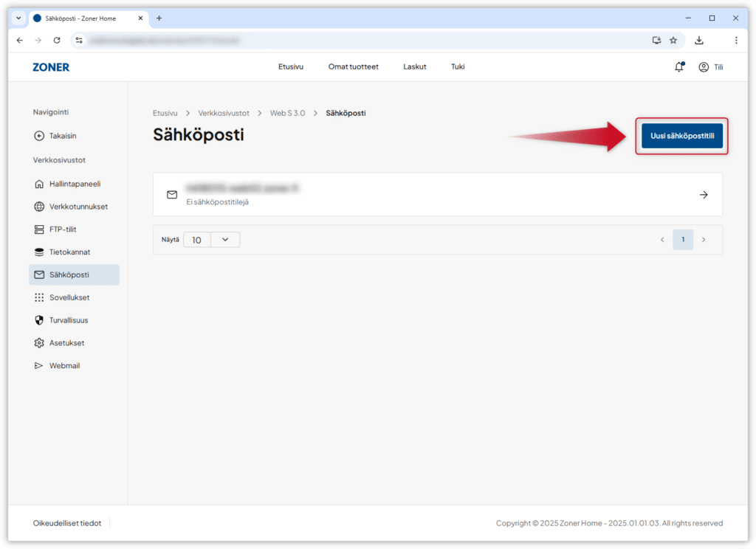Click Uusi sähköpostitili button
Screen dimensions: 756x549
681,137
